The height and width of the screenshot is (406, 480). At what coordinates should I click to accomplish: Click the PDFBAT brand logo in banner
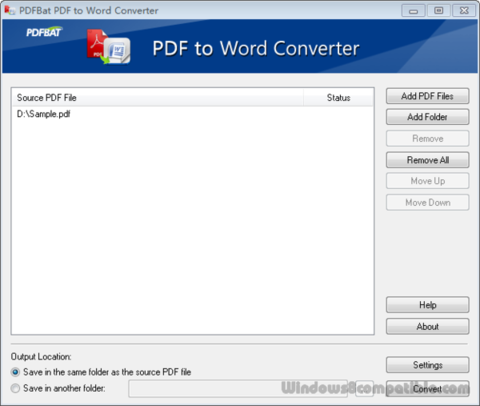[x=44, y=32]
